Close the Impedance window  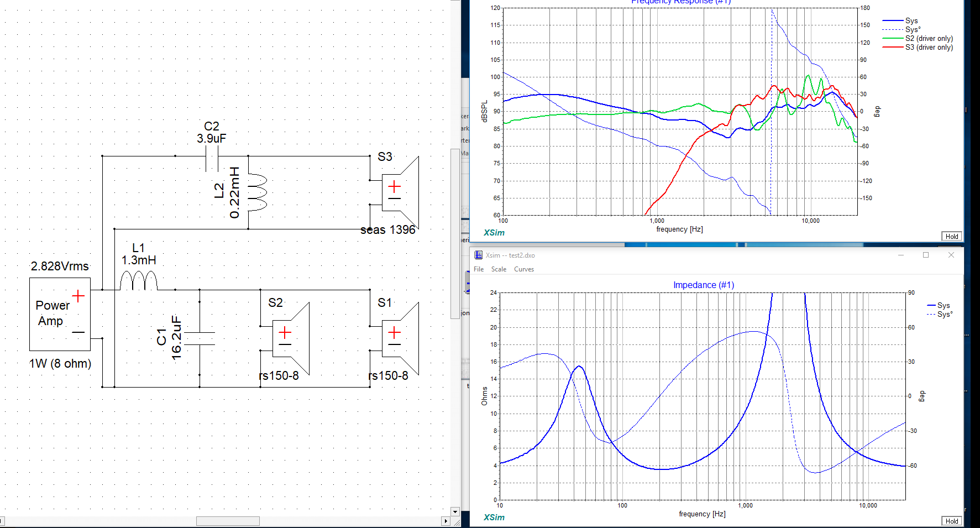tap(951, 255)
